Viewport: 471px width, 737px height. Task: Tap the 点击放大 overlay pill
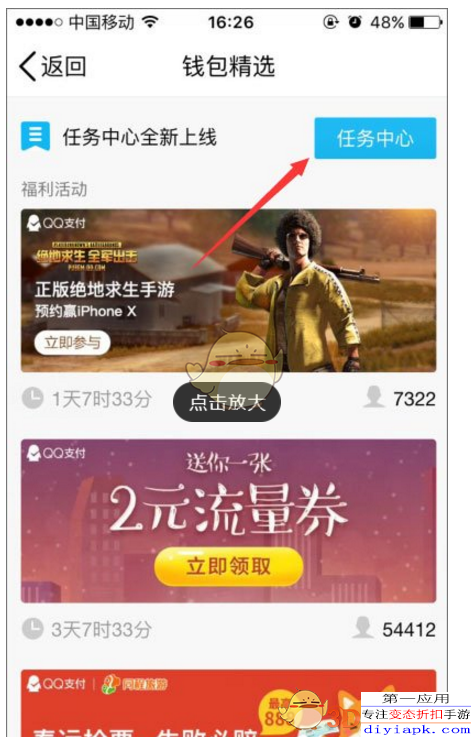[227, 402]
